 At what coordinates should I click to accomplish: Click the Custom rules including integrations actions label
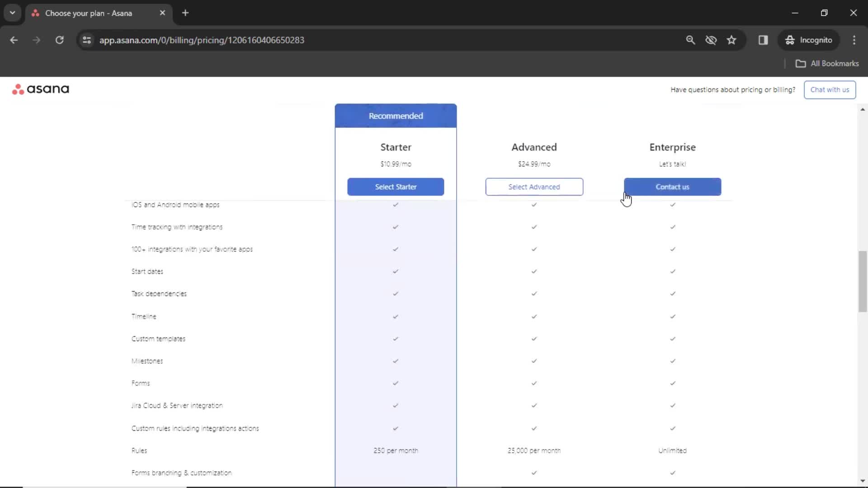pos(195,428)
